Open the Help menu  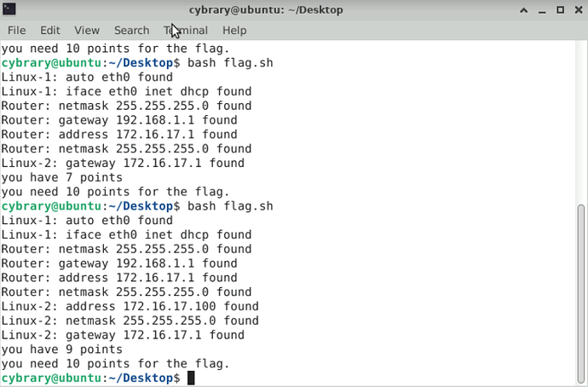[x=233, y=30]
